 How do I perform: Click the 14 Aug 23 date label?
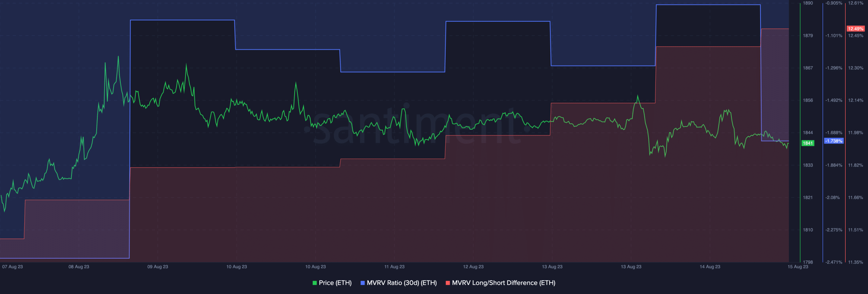pyautogui.click(x=710, y=267)
